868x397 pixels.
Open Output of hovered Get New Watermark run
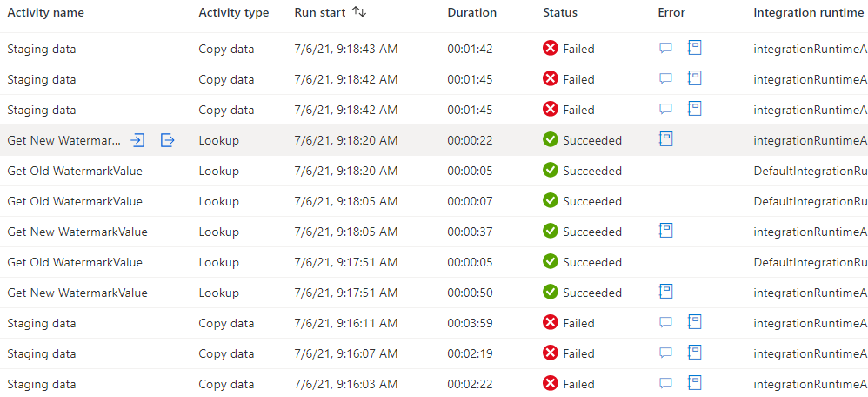coord(168,140)
